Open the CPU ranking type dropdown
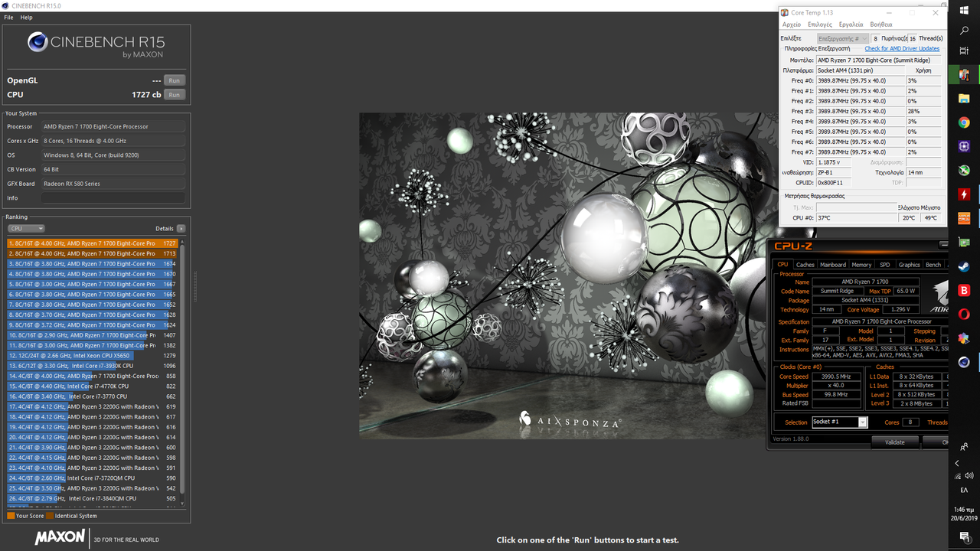This screenshot has width=980, height=551. pyautogui.click(x=26, y=228)
